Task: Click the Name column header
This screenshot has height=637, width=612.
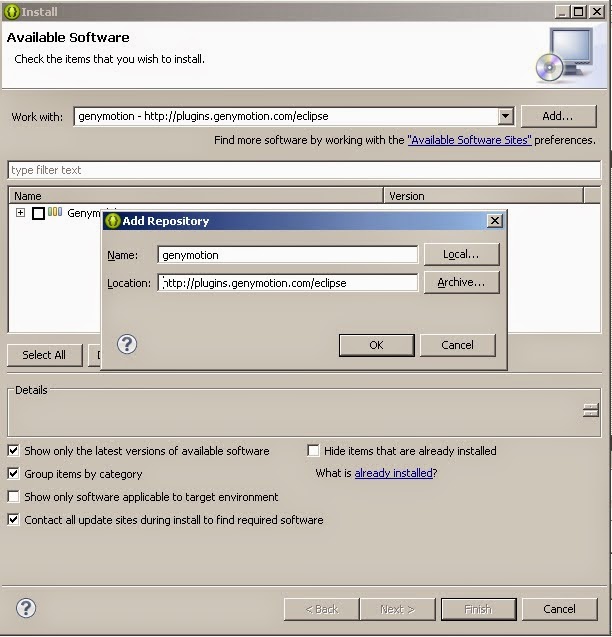Action: (x=196, y=196)
